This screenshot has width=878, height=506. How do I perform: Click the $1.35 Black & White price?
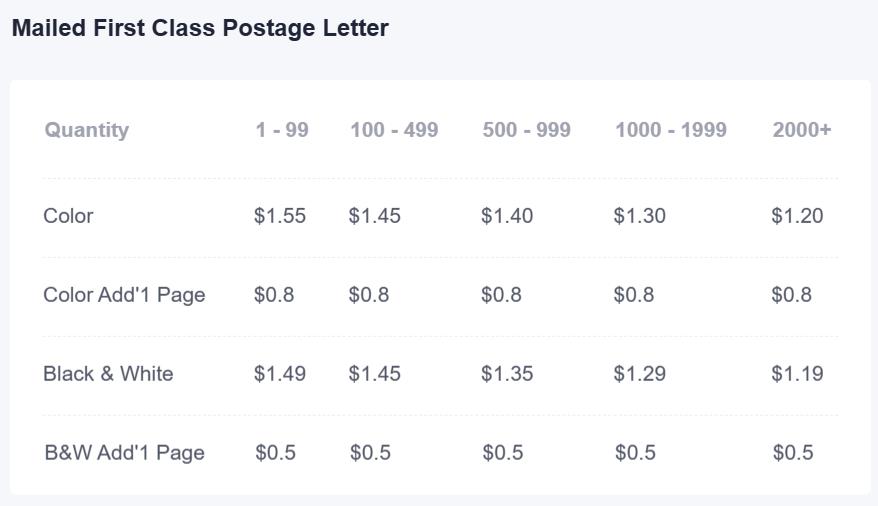(507, 374)
